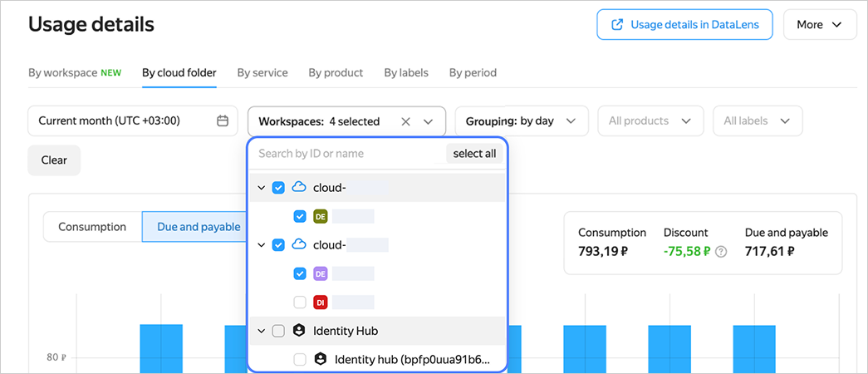Switch to By period tab
868x374 pixels.
473,72
